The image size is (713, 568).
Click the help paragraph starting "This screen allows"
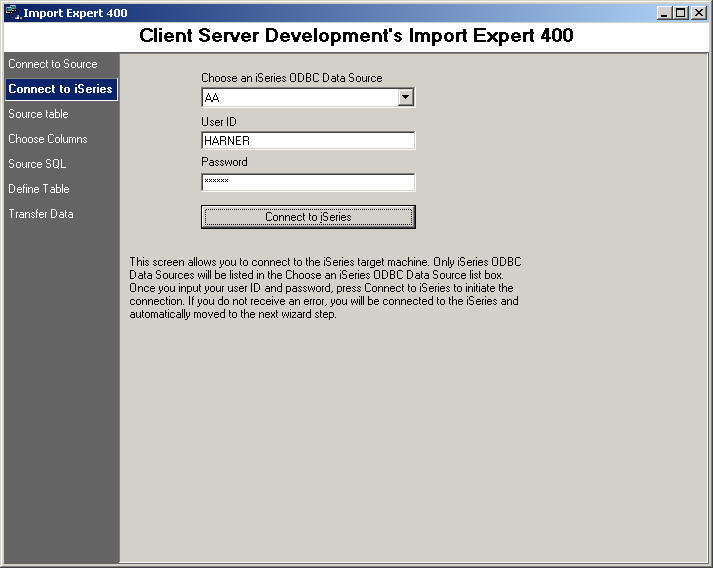[325, 288]
